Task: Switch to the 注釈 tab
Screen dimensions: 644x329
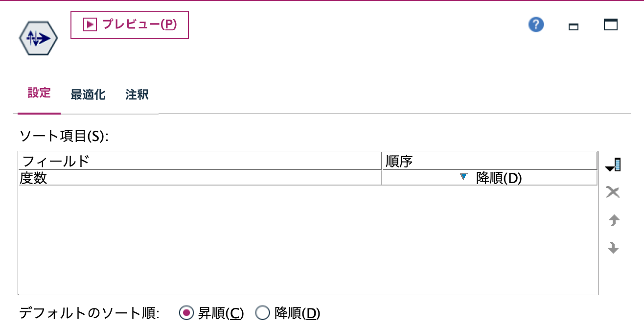Action: [137, 94]
